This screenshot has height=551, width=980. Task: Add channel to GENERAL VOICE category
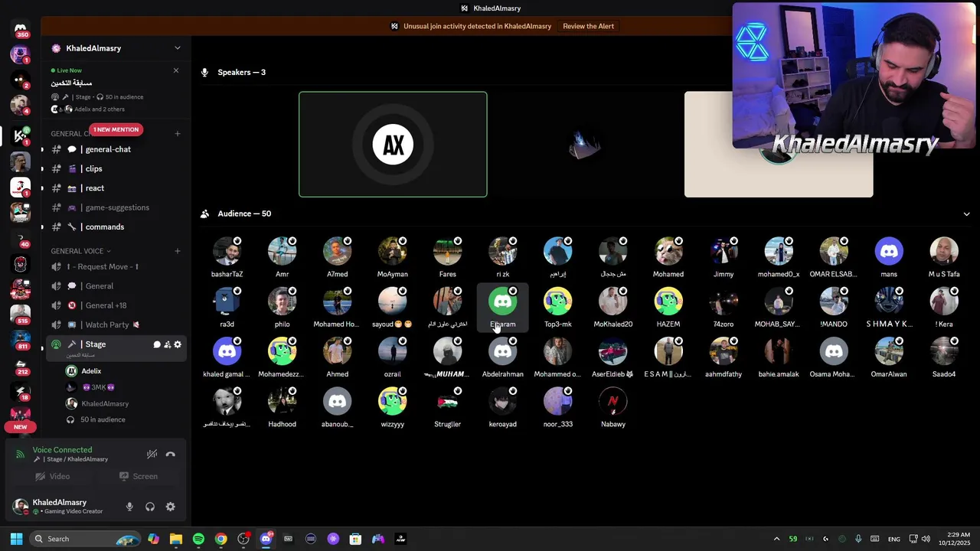pyautogui.click(x=178, y=251)
